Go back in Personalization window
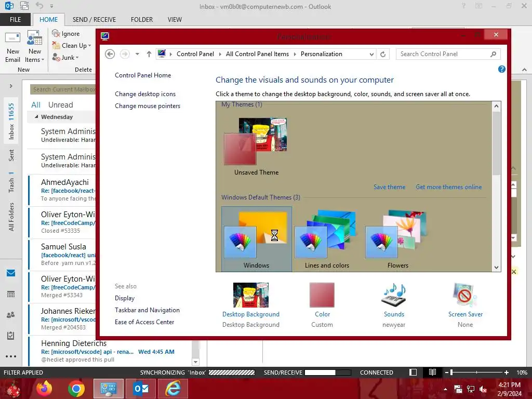 [x=110, y=54]
